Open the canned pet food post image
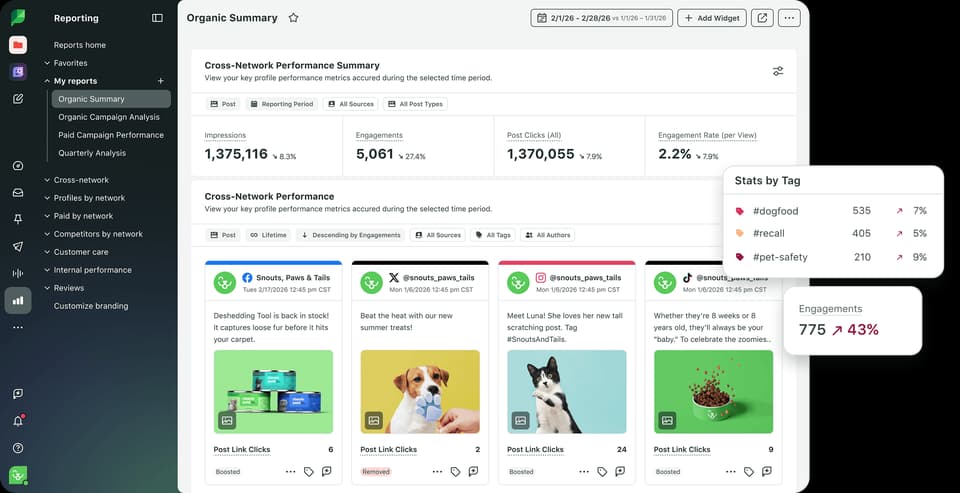 coord(273,392)
